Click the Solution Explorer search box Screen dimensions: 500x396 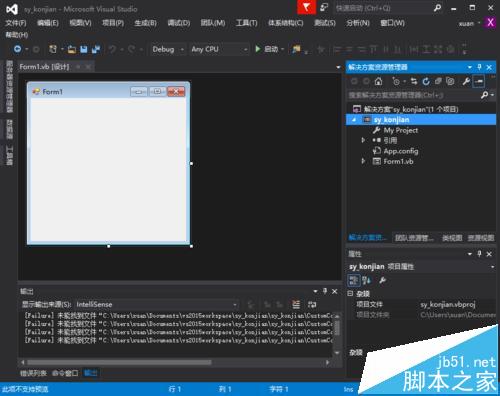tap(413, 95)
